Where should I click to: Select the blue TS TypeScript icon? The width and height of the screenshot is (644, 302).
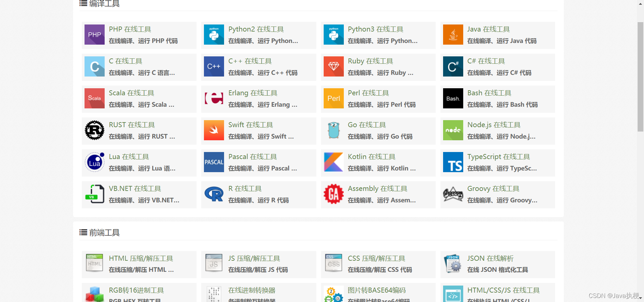pos(453,162)
